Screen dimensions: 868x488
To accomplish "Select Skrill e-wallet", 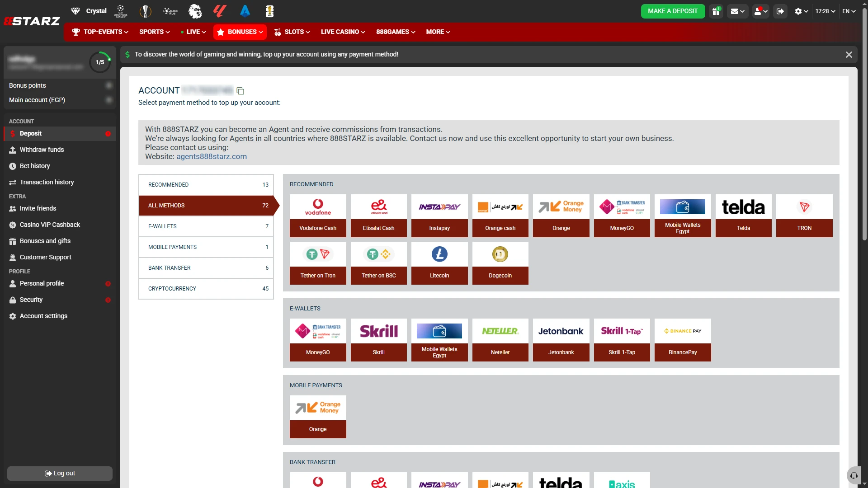I will [379, 340].
